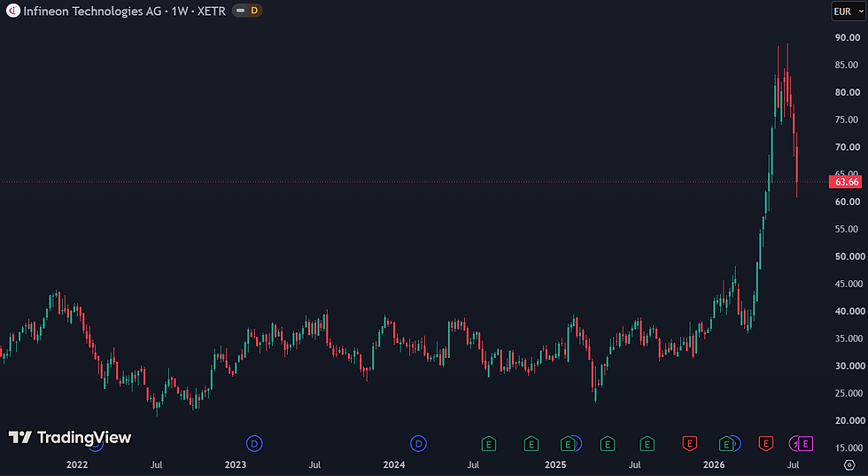Click the current price label 63.66
Viewport: 868px width, 476px height.
pos(846,182)
